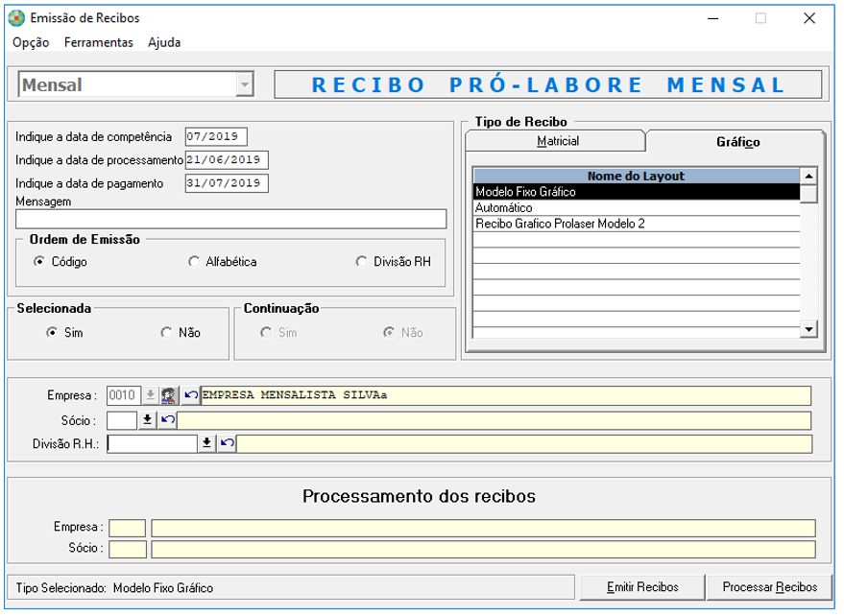The height and width of the screenshot is (616, 844).
Task: Close the Emissão de Recibos window
Action: point(809,19)
